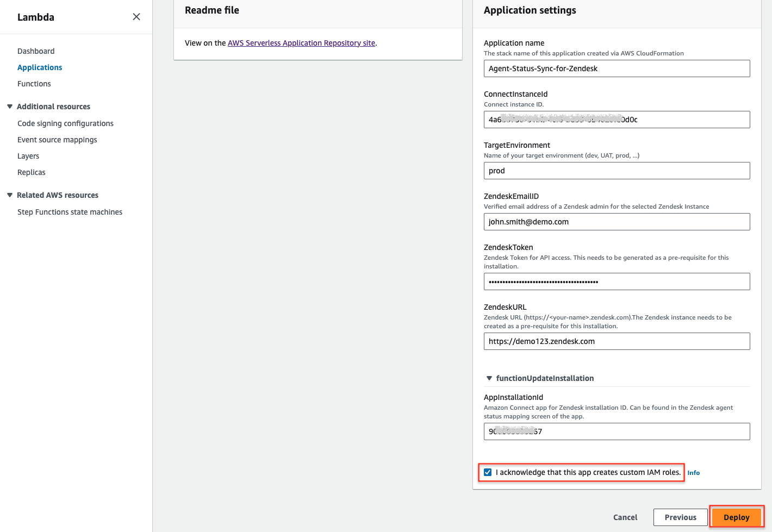Cancel the application deployment

(625, 517)
